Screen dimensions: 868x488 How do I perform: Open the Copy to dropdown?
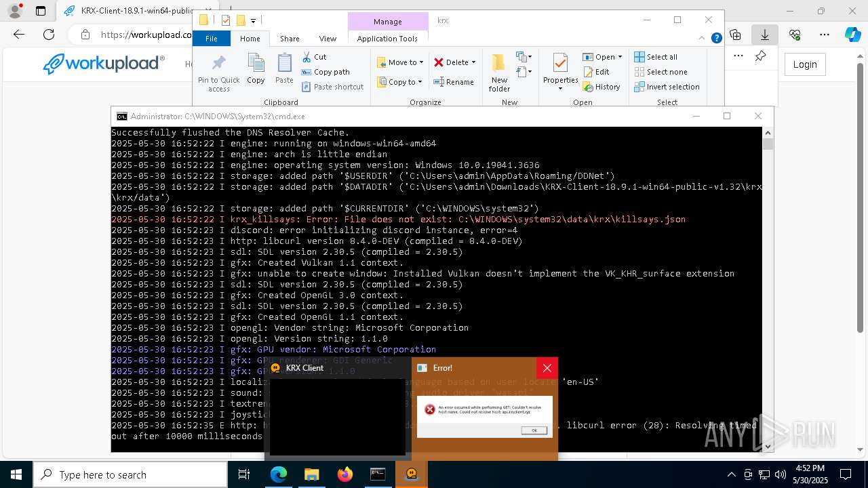tap(400, 82)
